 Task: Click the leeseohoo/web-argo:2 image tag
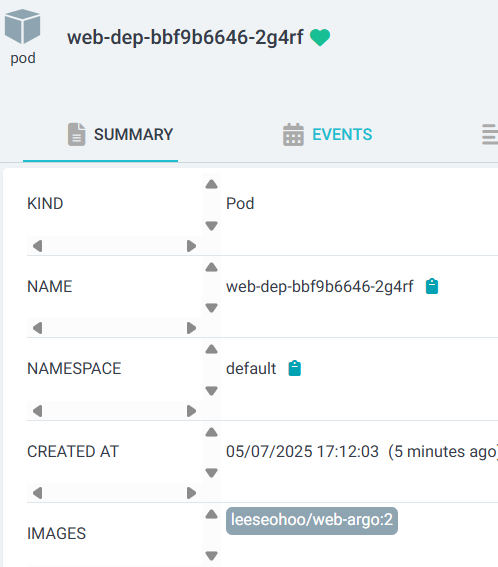coord(312,521)
